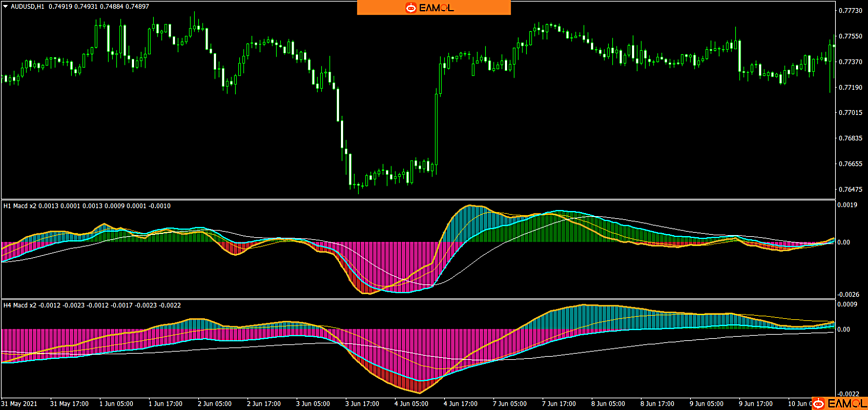The height and width of the screenshot is (410, 868).
Task: Select the 0.77015 price level on axis
Action: [x=850, y=113]
